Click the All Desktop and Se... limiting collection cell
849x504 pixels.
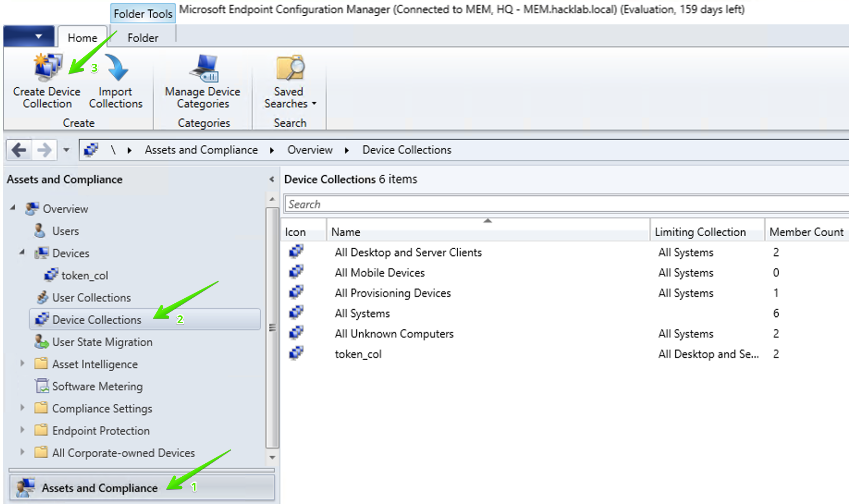[708, 354]
